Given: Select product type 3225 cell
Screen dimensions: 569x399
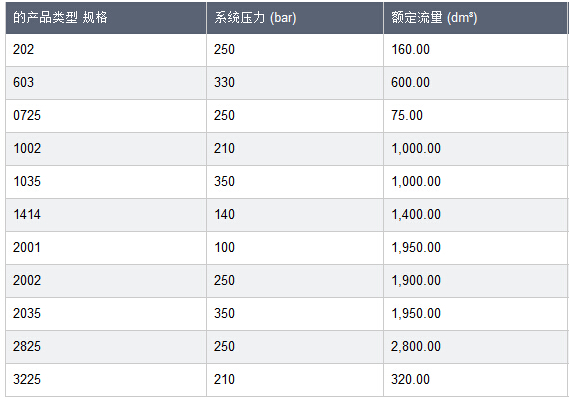Looking at the screenshot, I should (106, 380).
